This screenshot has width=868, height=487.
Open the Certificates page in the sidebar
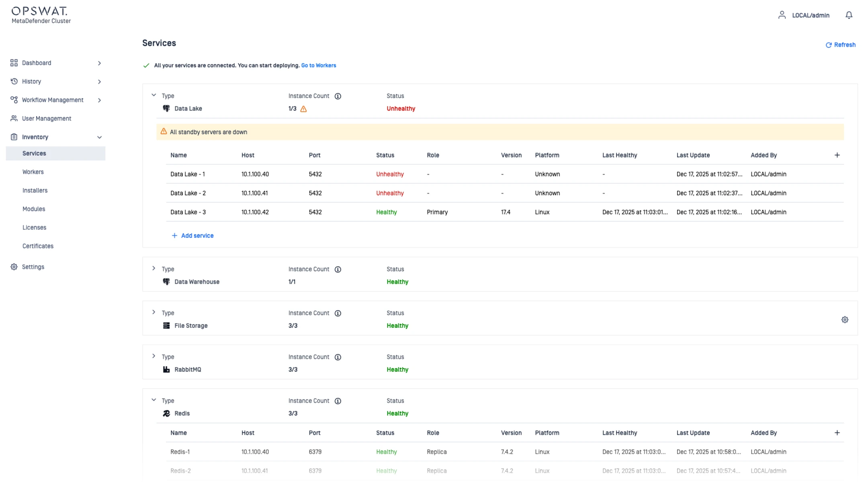38,246
